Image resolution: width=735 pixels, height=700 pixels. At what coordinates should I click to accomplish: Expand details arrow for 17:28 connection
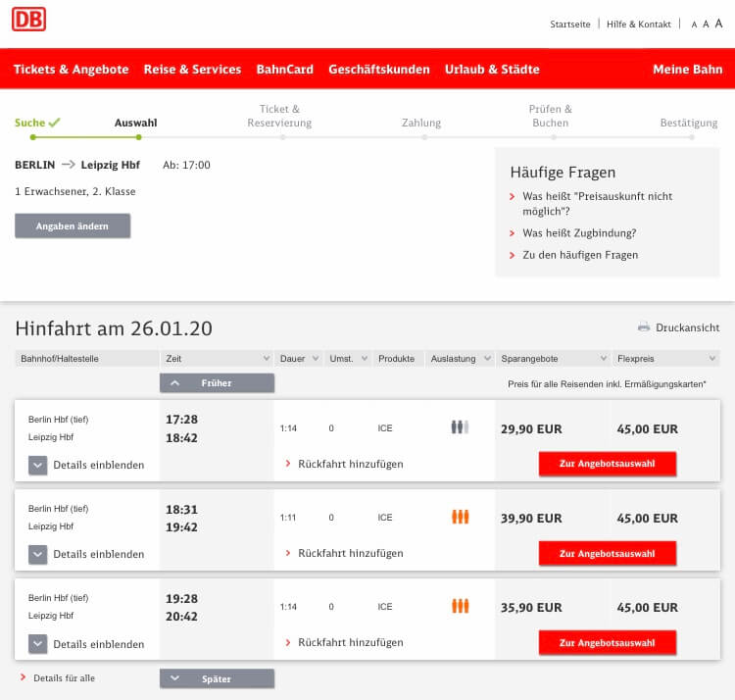(x=38, y=465)
